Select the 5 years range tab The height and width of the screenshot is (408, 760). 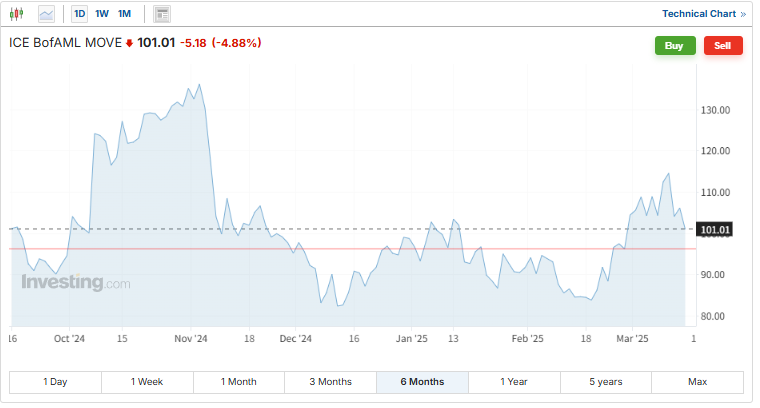(x=605, y=382)
